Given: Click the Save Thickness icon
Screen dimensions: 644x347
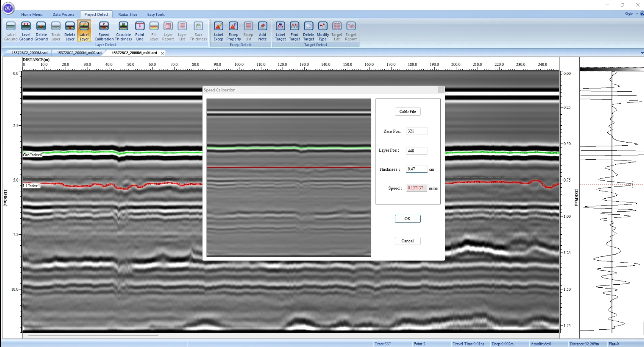Looking at the screenshot, I should [198, 31].
